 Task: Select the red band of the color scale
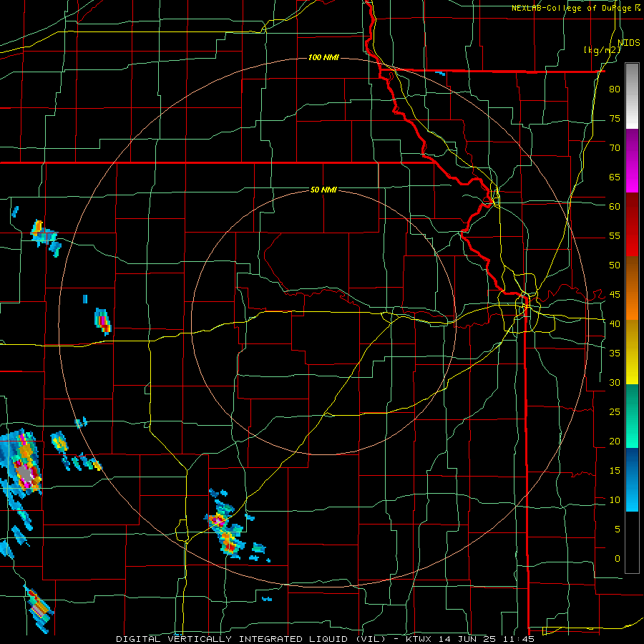pos(632,225)
